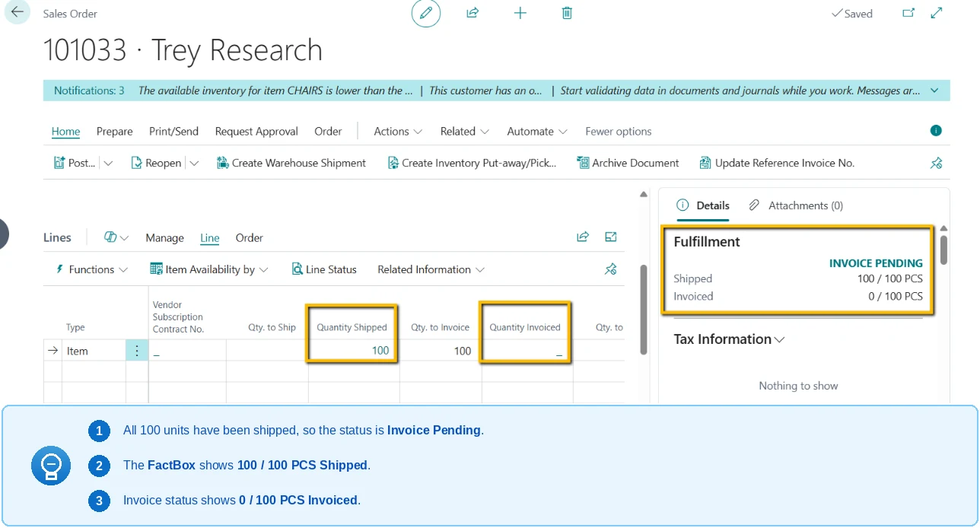Click INVOICE PENDING status text

tap(876, 263)
